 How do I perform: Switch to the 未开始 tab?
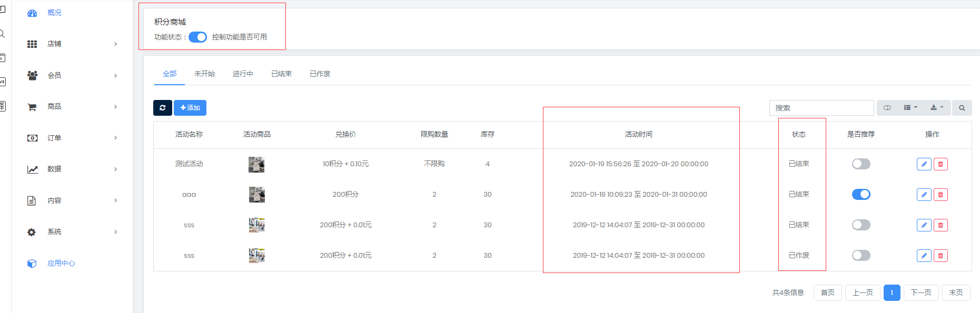[204, 74]
